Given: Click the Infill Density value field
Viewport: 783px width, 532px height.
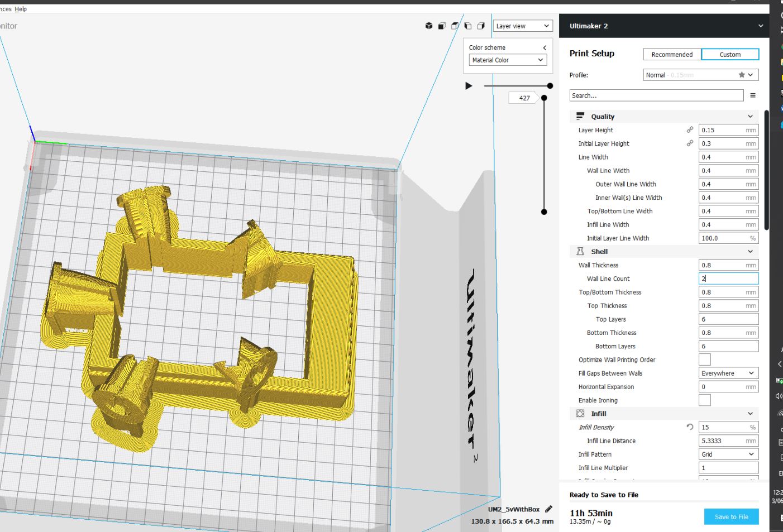Looking at the screenshot, I should pyautogui.click(x=728, y=427).
